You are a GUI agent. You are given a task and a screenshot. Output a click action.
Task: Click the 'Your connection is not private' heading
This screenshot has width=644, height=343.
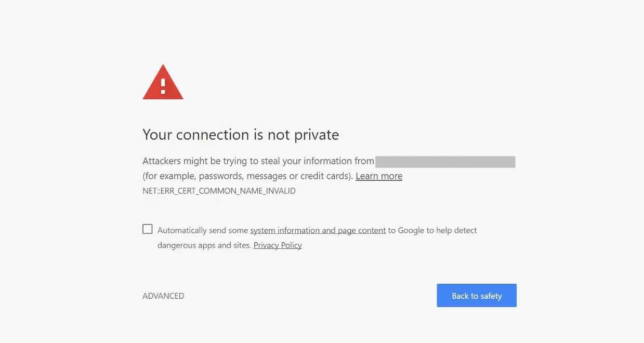click(x=241, y=134)
